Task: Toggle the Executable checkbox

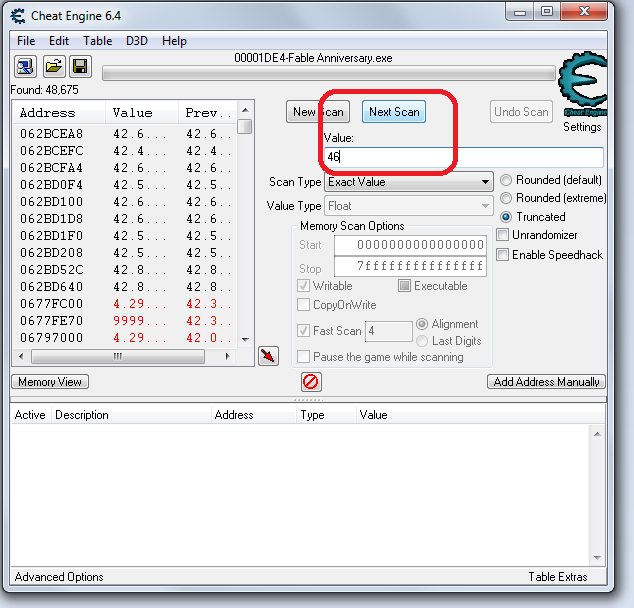Action: pyautogui.click(x=404, y=286)
